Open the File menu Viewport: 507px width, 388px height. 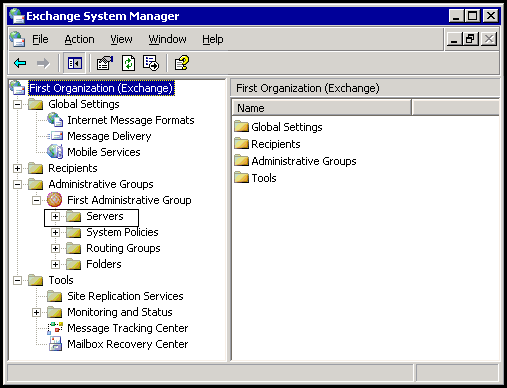pyautogui.click(x=40, y=39)
